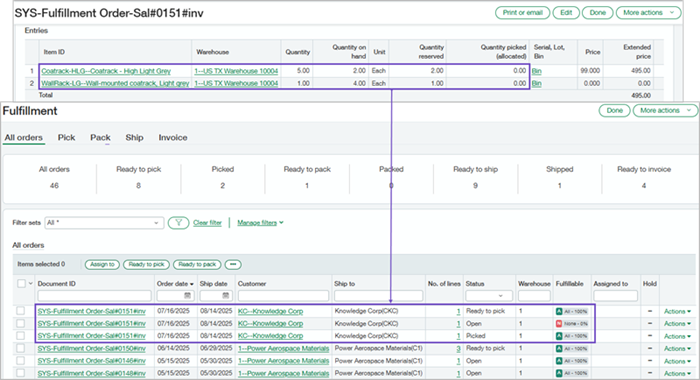Click the ellipsis more-options button beside Ready to pack

[x=233, y=264]
